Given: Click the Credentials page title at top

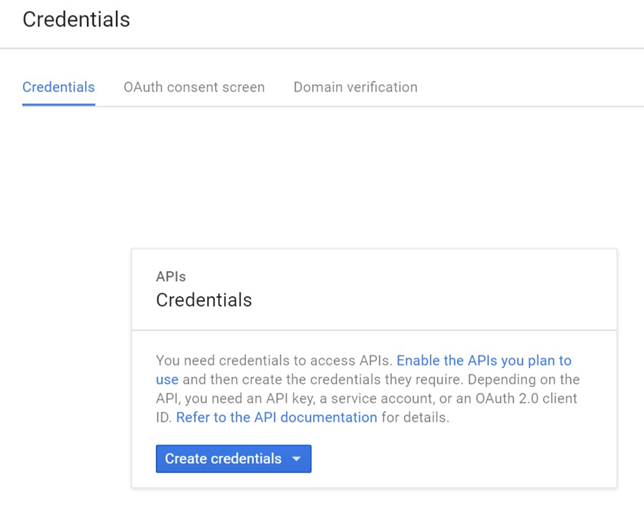Looking at the screenshot, I should [x=76, y=19].
